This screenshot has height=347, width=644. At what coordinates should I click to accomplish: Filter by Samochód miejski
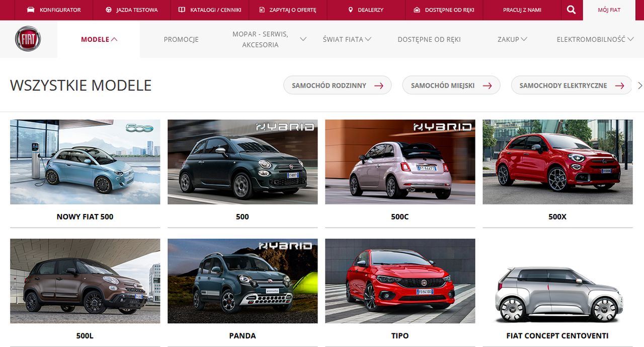pos(451,86)
